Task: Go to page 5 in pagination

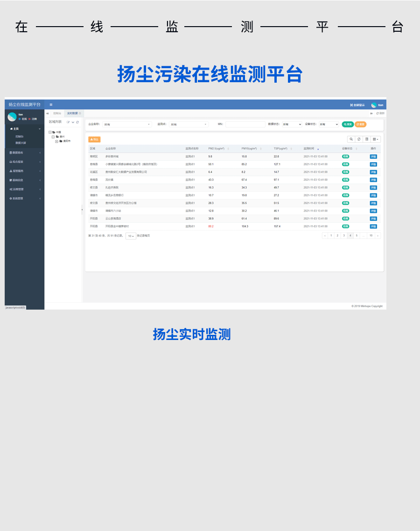Action: (x=357, y=236)
